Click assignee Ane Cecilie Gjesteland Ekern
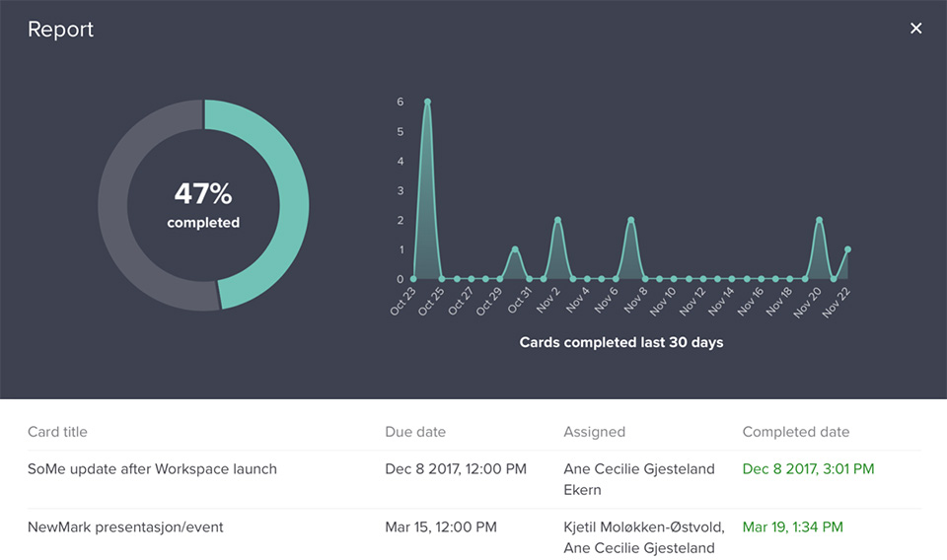This screenshot has height=560, width=947. [639, 479]
